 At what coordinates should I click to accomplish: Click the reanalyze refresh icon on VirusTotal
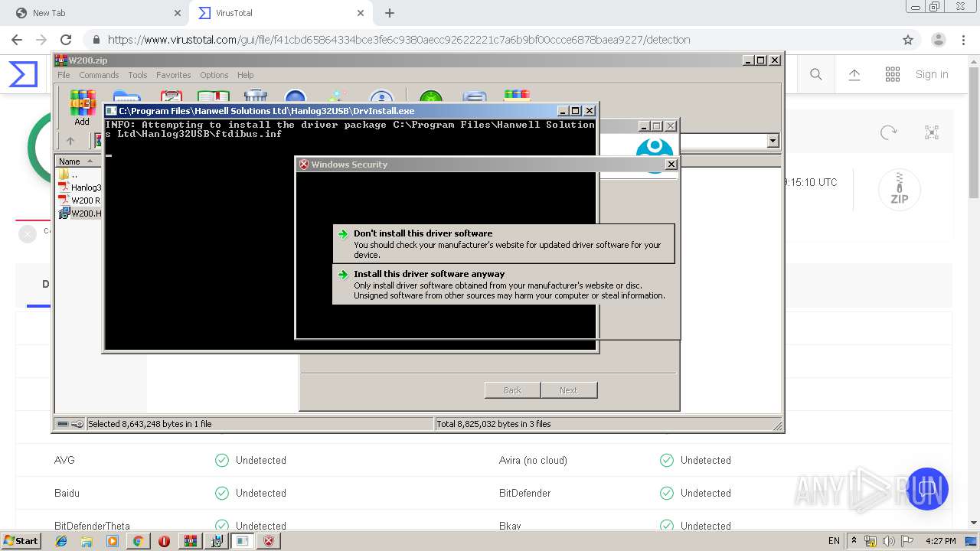(889, 132)
